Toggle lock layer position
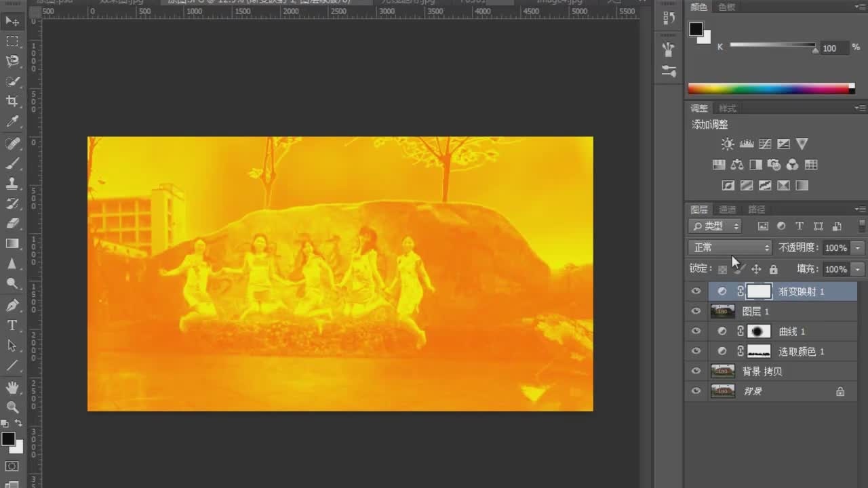Viewport: 868px width, 488px height. click(756, 269)
